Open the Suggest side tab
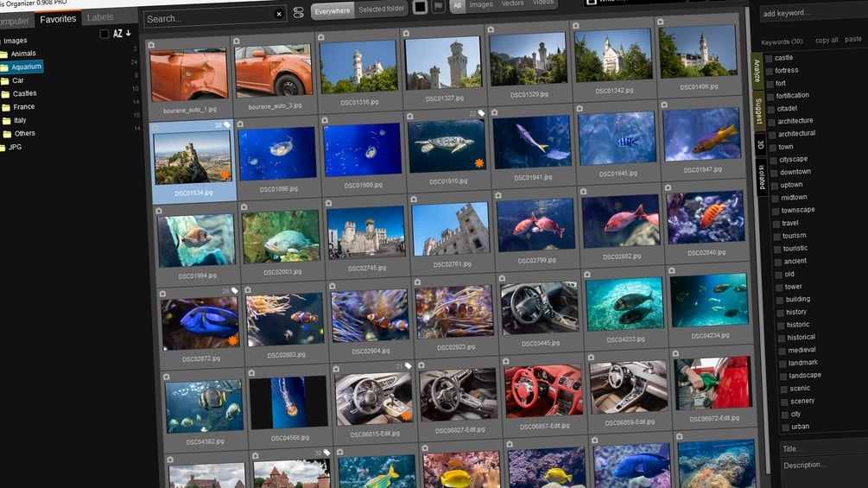The image size is (868, 488). click(x=759, y=110)
